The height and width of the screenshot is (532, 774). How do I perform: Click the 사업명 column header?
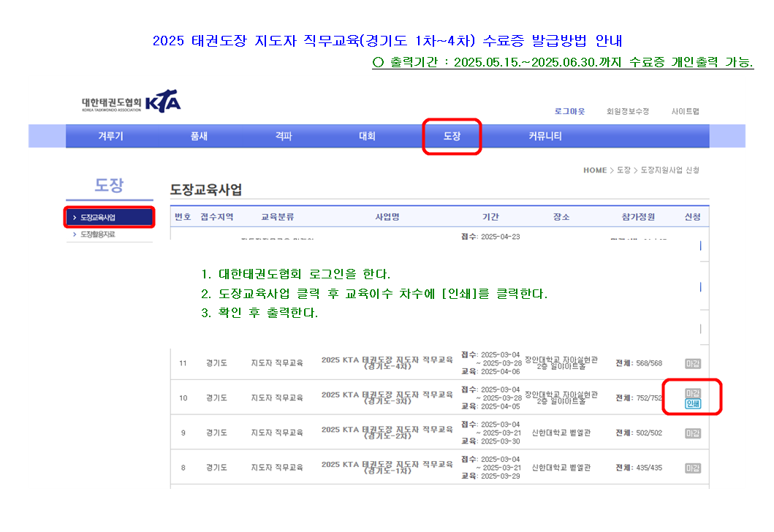point(387,217)
